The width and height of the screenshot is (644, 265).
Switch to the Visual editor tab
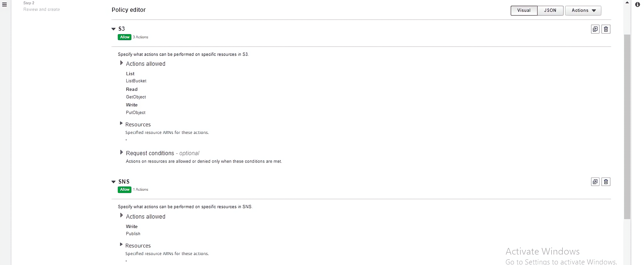[524, 10]
